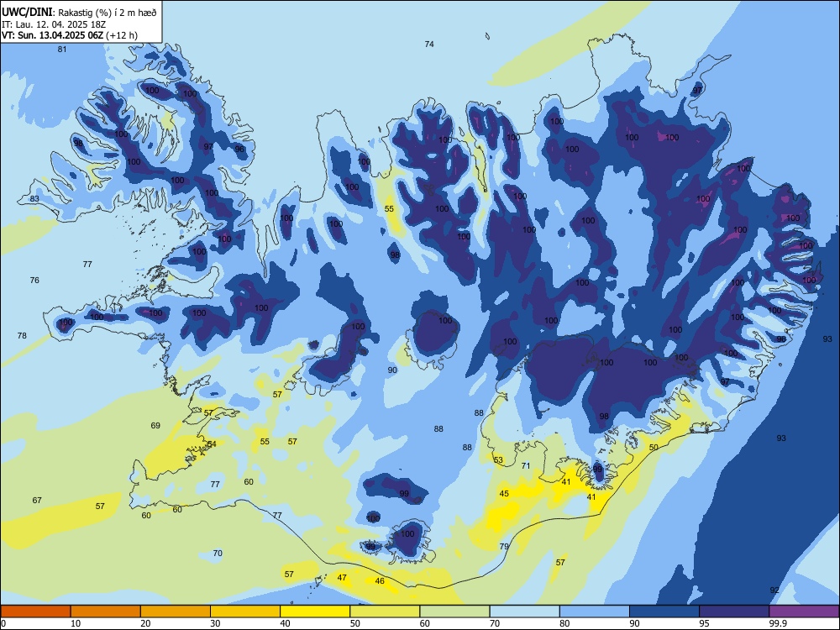The width and height of the screenshot is (840, 630).
Task: Click the value 53 in the southeast
Action: [498, 460]
